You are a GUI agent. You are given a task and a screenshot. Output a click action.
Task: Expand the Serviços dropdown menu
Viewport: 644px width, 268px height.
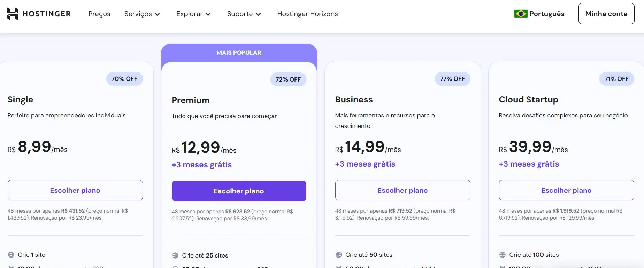(x=142, y=14)
